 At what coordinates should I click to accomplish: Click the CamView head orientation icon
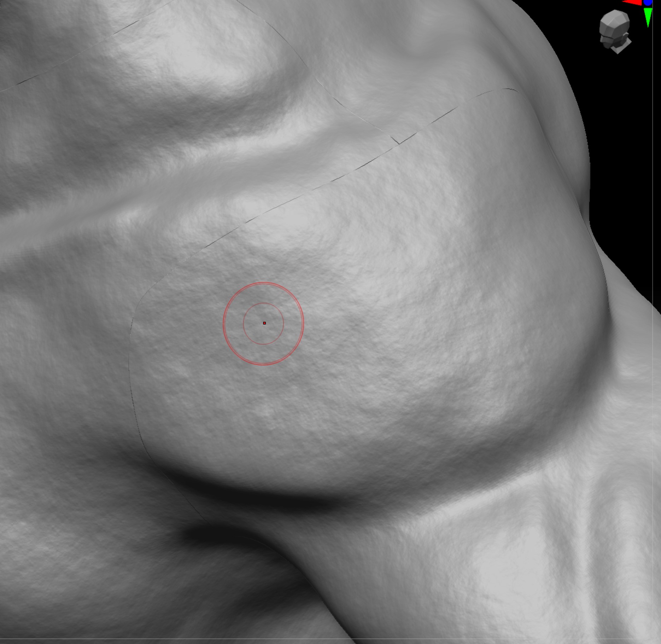pos(615,31)
